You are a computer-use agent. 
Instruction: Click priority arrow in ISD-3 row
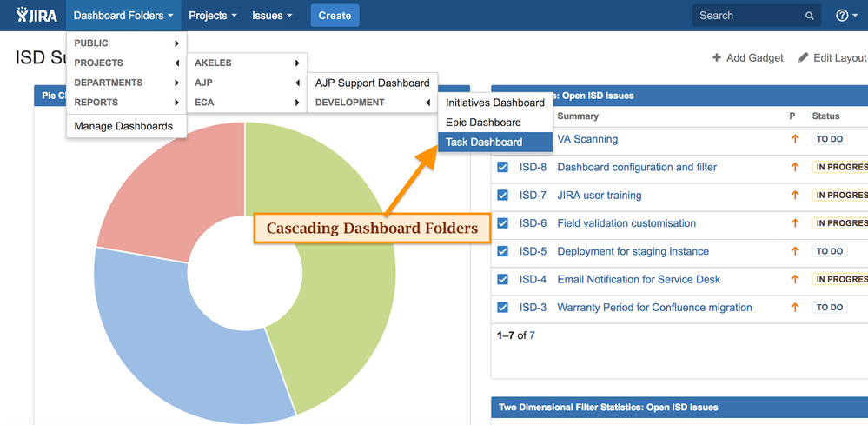tap(795, 307)
